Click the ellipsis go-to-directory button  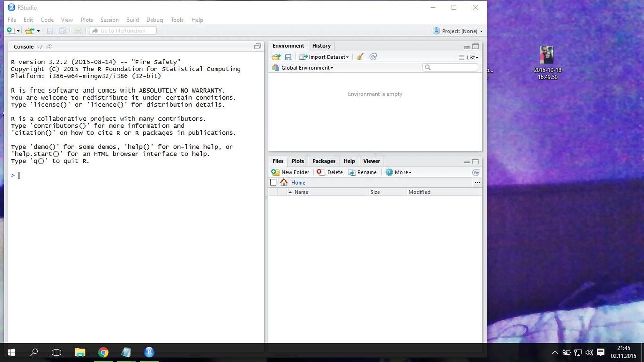point(477,183)
